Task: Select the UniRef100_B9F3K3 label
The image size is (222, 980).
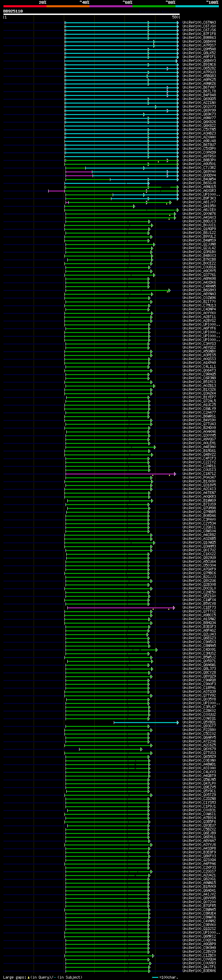Action: point(199,198)
